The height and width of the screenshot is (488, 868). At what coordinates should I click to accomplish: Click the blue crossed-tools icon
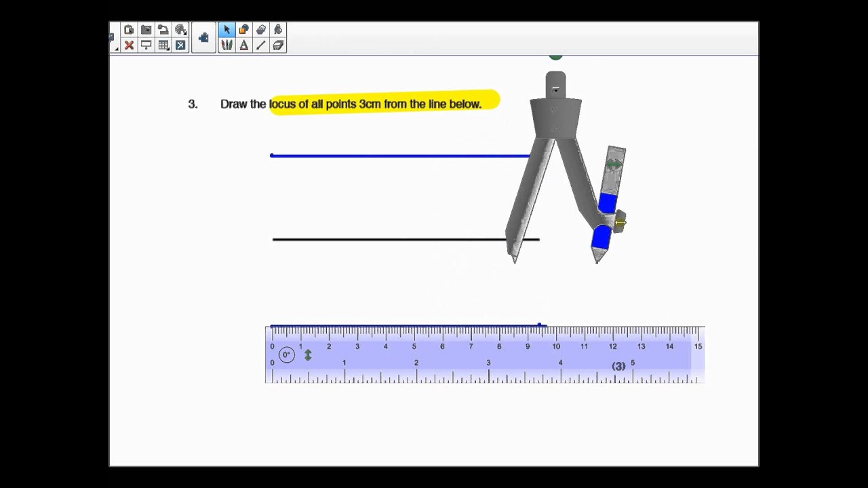(x=180, y=45)
